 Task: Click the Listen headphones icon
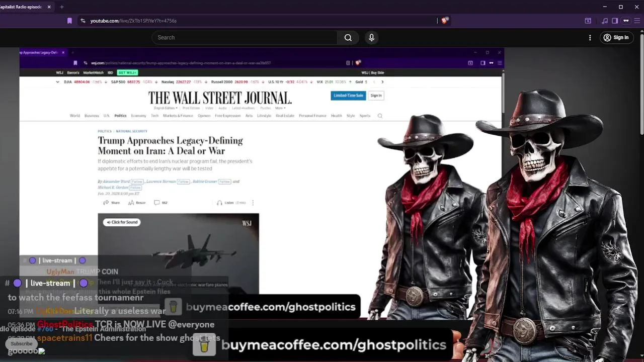pyautogui.click(x=219, y=203)
